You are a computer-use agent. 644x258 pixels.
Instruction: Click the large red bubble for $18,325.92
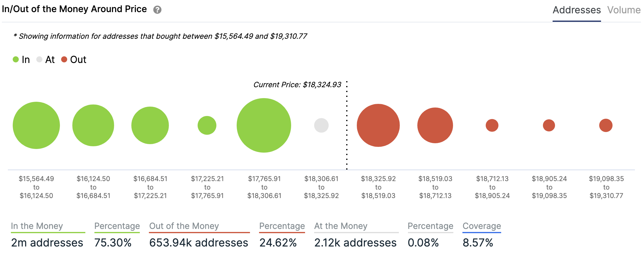click(x=378, y=125)
